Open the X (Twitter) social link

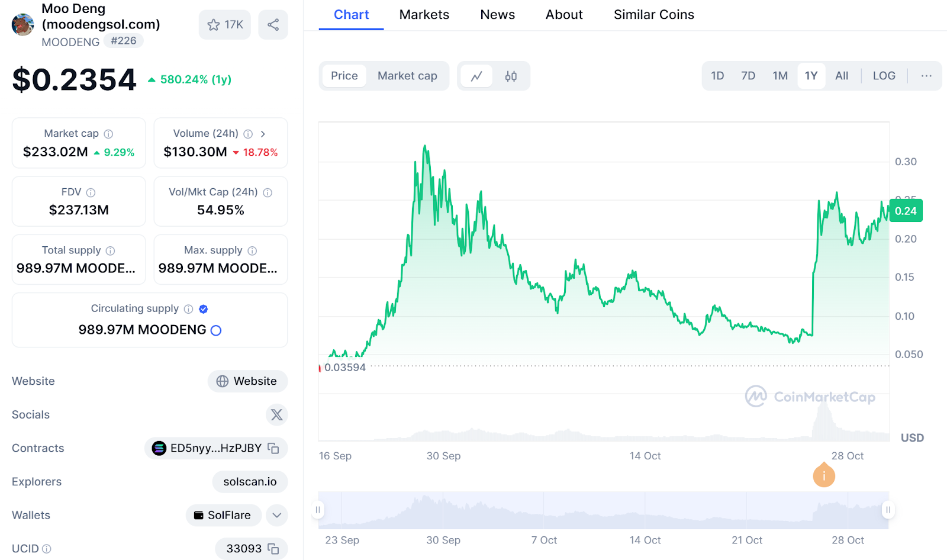click(x=276, y=415)
